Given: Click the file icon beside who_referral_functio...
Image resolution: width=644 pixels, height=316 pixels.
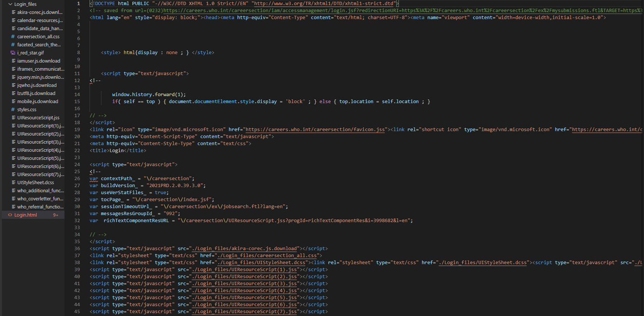Looking at the screenshot, I should pos(14,207).
